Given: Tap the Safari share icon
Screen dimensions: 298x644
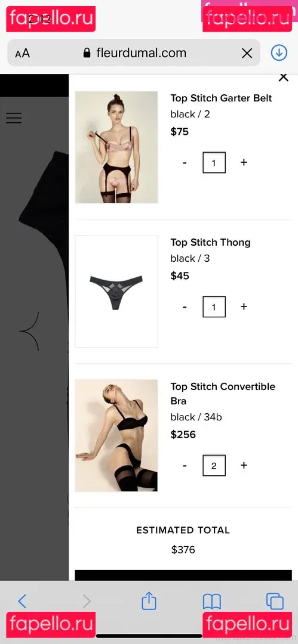Looking at the screenshot, I should coord(149,601).
